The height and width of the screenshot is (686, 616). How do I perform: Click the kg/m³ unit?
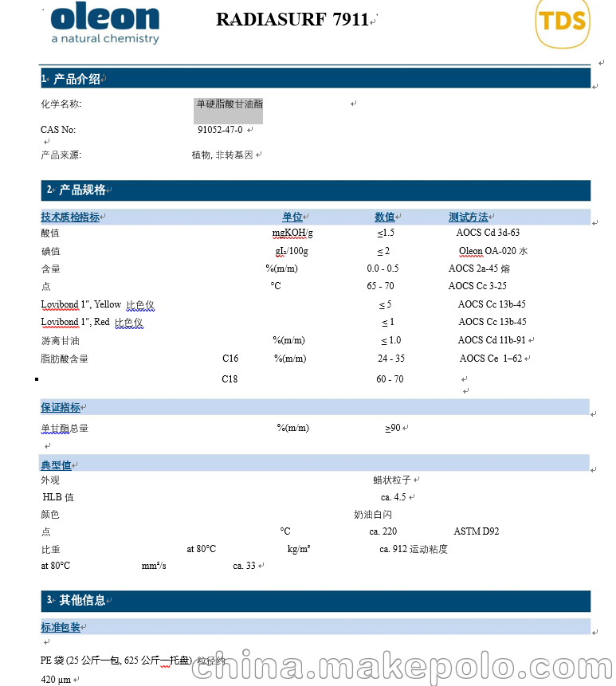point(299,549)
